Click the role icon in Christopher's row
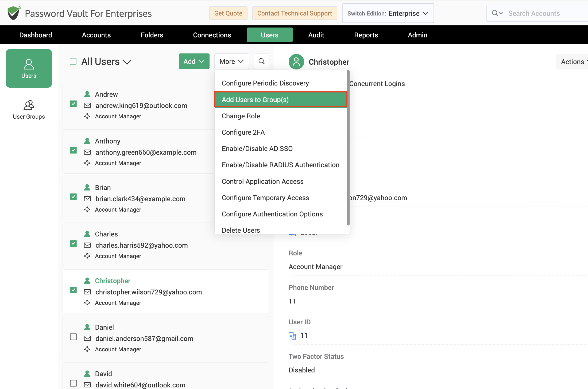 (x=87, y=303)
